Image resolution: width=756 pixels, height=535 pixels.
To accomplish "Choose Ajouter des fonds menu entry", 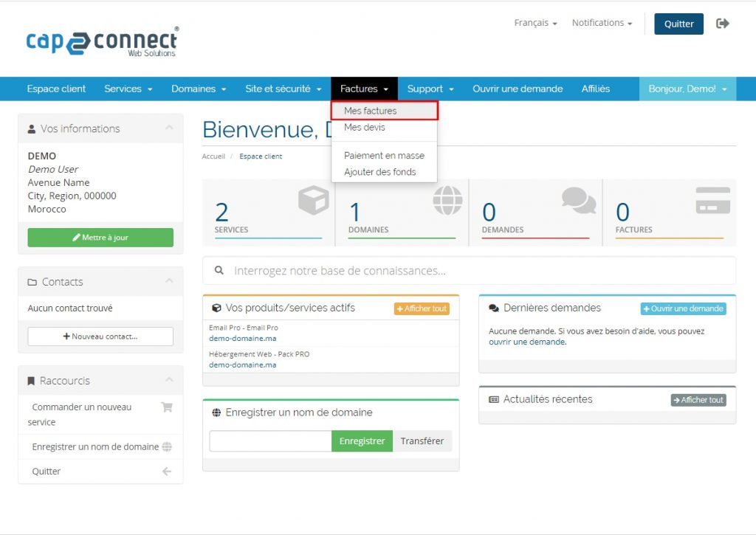I will point(379,172).
